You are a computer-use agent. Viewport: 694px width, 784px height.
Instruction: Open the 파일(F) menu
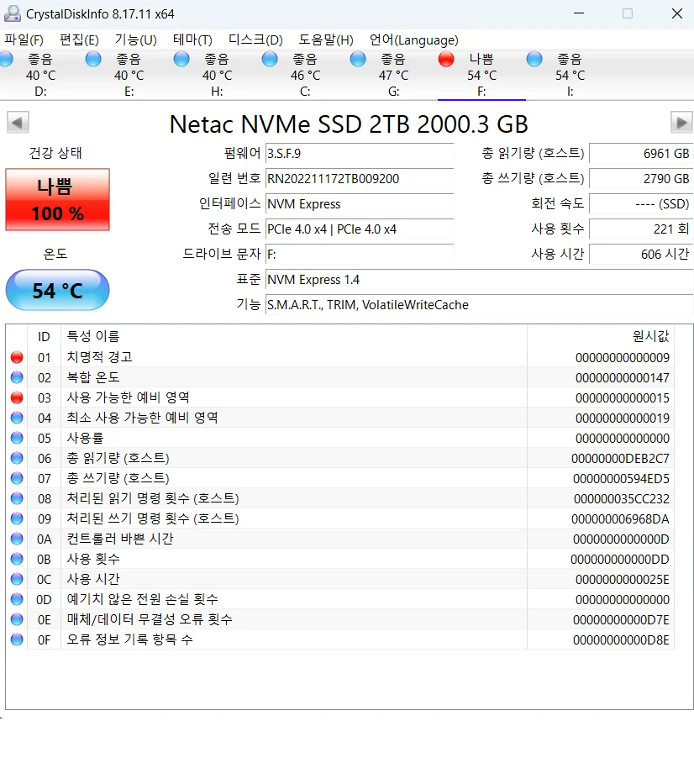point(24,39)
